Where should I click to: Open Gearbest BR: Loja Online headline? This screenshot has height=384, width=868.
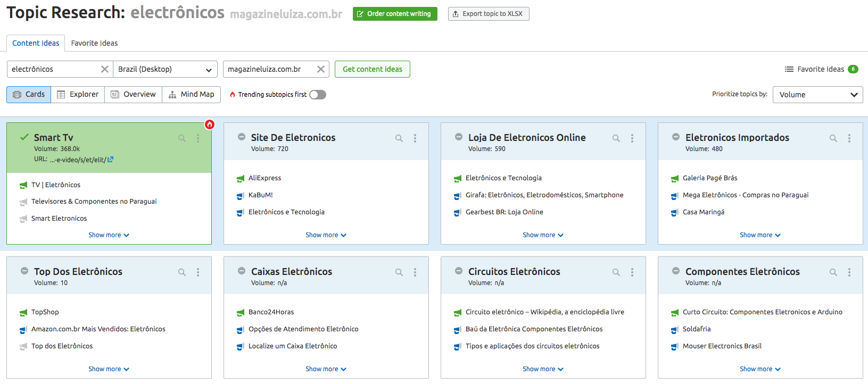(x=505, y=212)
